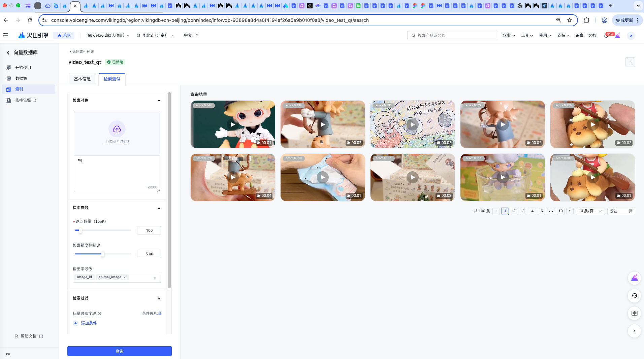The height and width of the screenshot is (359, 644).
Task: Switch to the 检索测试 tab
Action: pyautogui.click(x=112, y=79)
